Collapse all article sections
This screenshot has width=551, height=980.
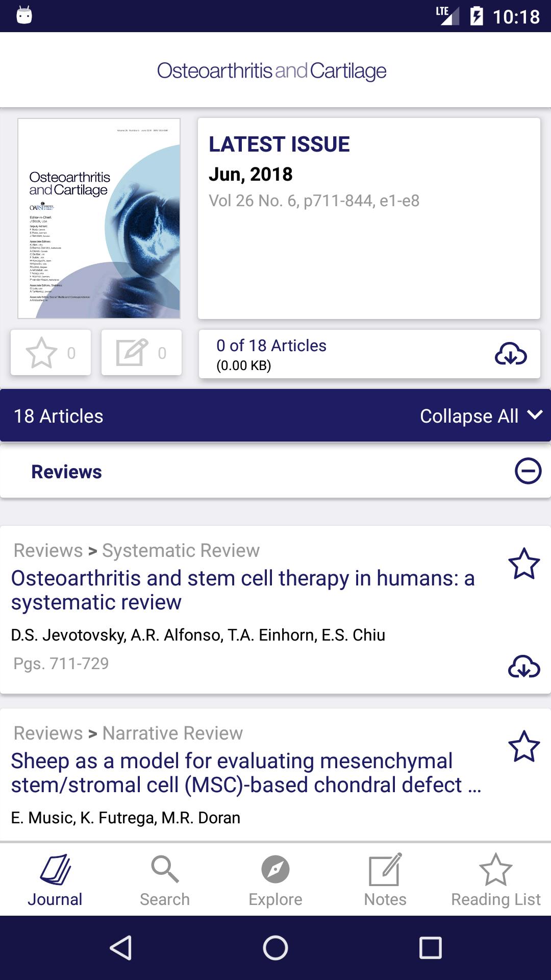(481, 416)
